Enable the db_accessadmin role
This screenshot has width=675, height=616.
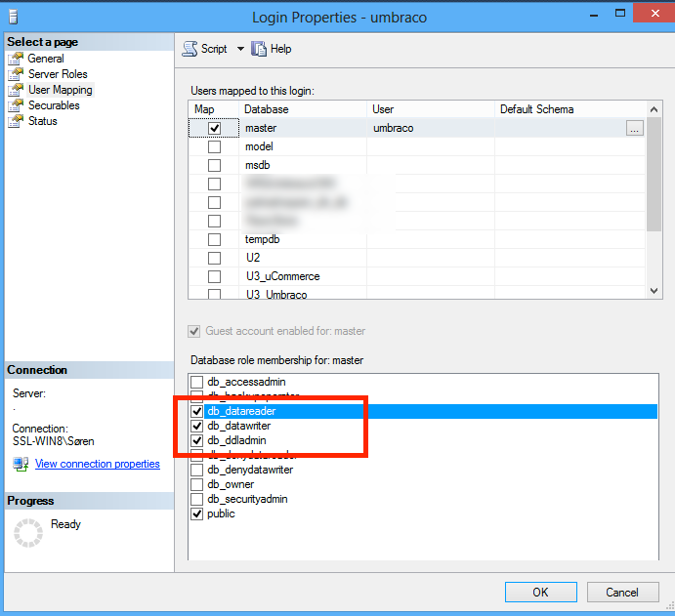196,382
